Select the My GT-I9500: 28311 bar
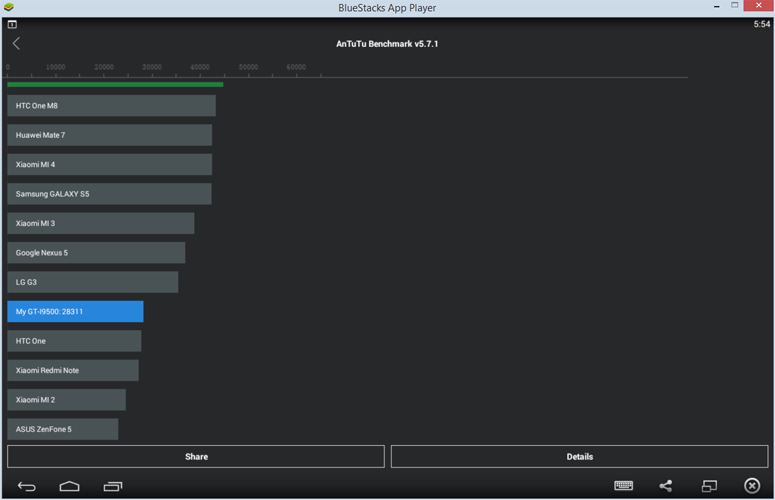Viewport: 775px width, 500px height. tap(75, 311)
